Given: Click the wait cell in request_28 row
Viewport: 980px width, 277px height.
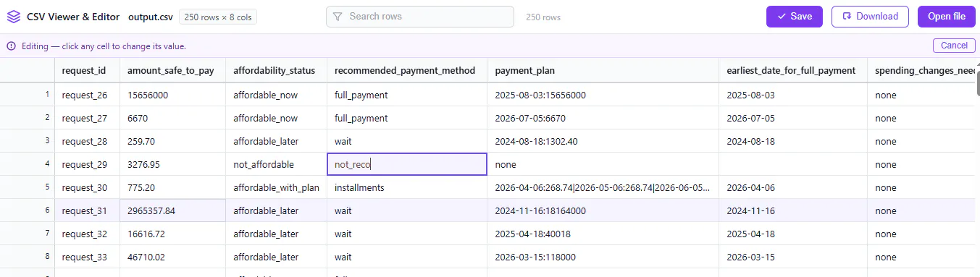Looking at the screenshot, I should pos(406,141).
